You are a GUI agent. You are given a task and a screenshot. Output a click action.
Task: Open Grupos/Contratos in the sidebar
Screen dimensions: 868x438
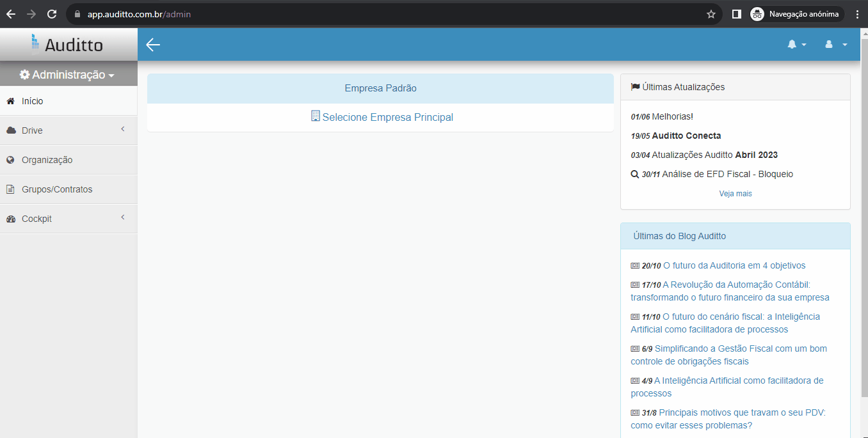[68, 189]
